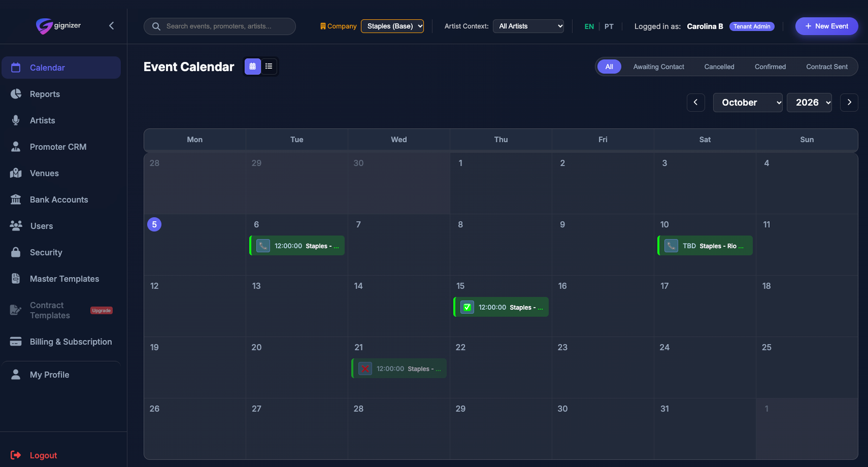The height and width of the screenshot is (467, 868).
Task: Click the Users group icon
Action: pos(16,226)
